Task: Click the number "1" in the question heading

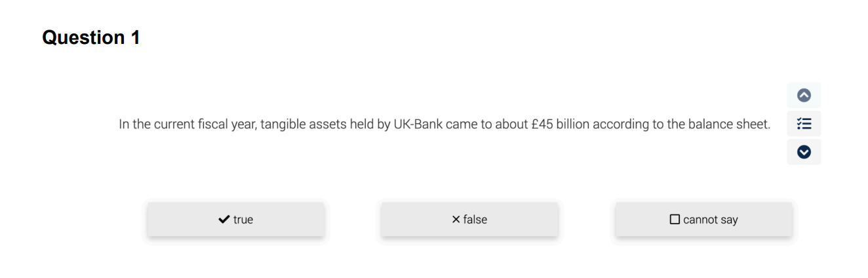Action: (x=134, y=38)
